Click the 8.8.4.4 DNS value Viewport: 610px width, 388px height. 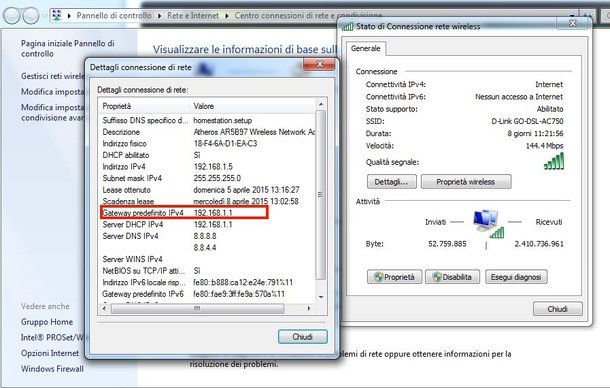pos(205,248)
